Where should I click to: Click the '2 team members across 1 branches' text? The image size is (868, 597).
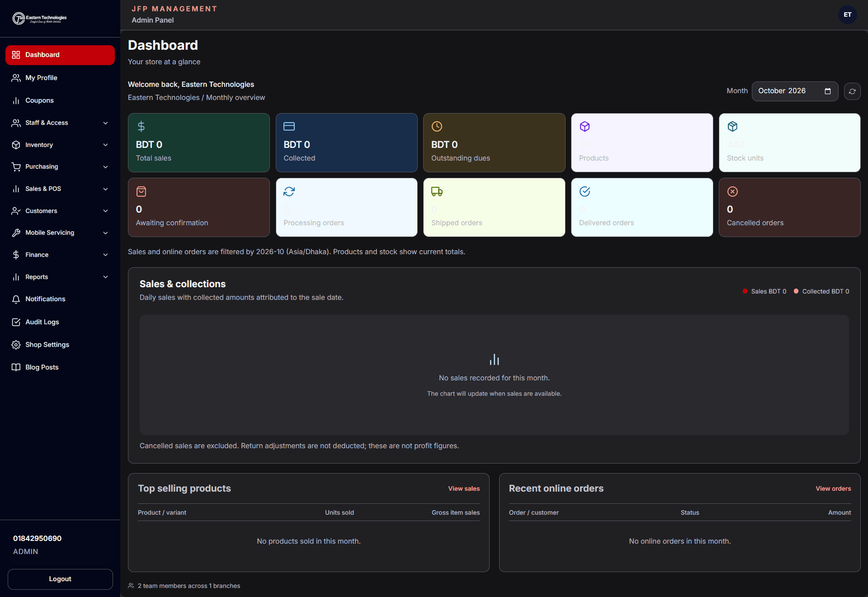point(189,586)
